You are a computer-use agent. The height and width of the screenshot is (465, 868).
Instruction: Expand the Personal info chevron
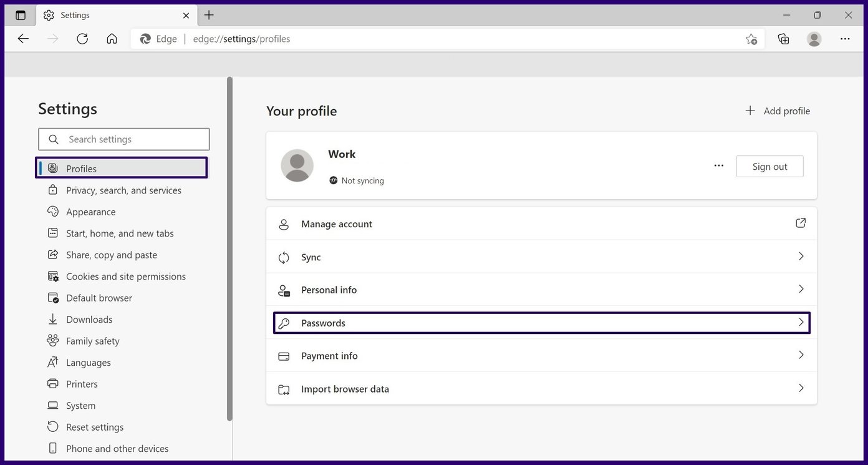[x=801, y=289]
